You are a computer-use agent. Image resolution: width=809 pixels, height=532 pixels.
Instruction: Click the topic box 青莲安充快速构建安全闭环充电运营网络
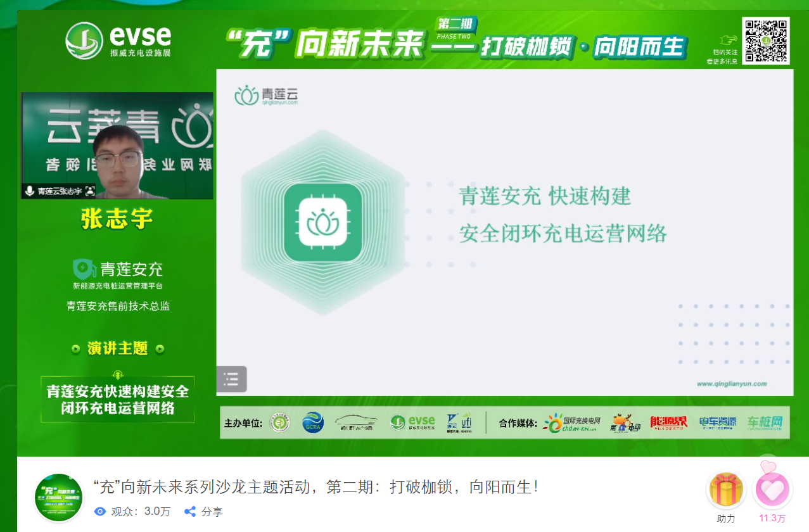(x=118, y=400)
